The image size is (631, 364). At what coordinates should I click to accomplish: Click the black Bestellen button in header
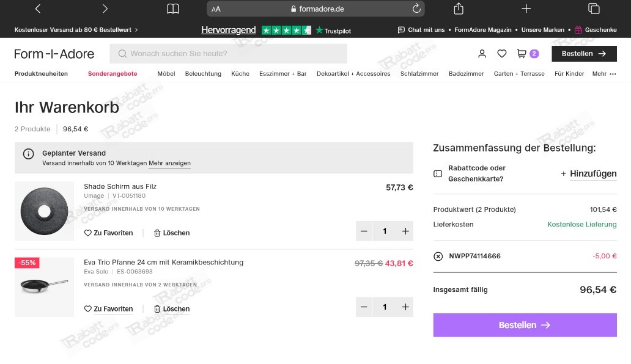point(584,54)
